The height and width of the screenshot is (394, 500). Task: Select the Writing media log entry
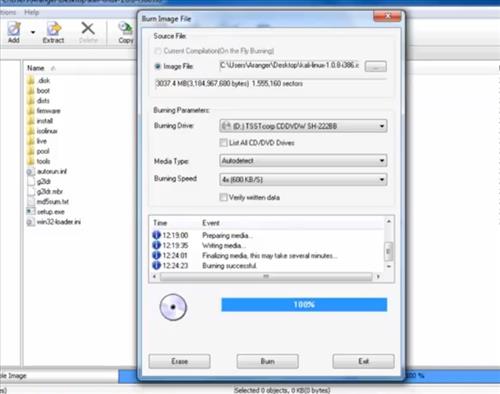pyautogui.click(x=268, y=246)
